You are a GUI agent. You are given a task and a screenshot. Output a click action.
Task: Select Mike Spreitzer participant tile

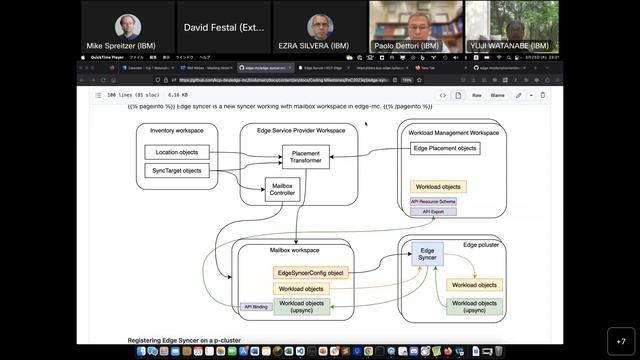pos(128,27)
